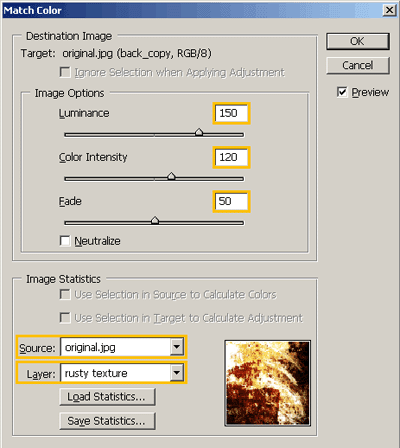This screenshot has height=448, width=400.
Task: Select the Source combo box showing original.jpg
Action: [122, 347]
